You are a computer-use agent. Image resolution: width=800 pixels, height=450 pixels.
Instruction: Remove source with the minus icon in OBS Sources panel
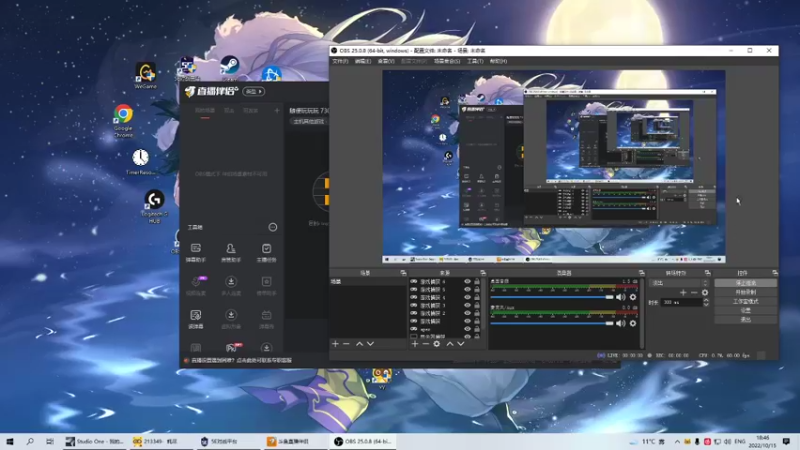click(426, 344)
